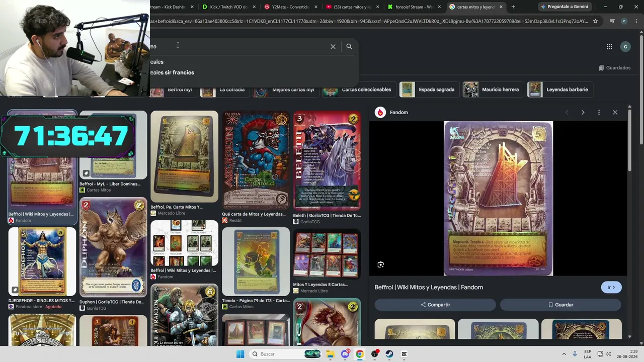Clear the Google search box text

(333, 46)
